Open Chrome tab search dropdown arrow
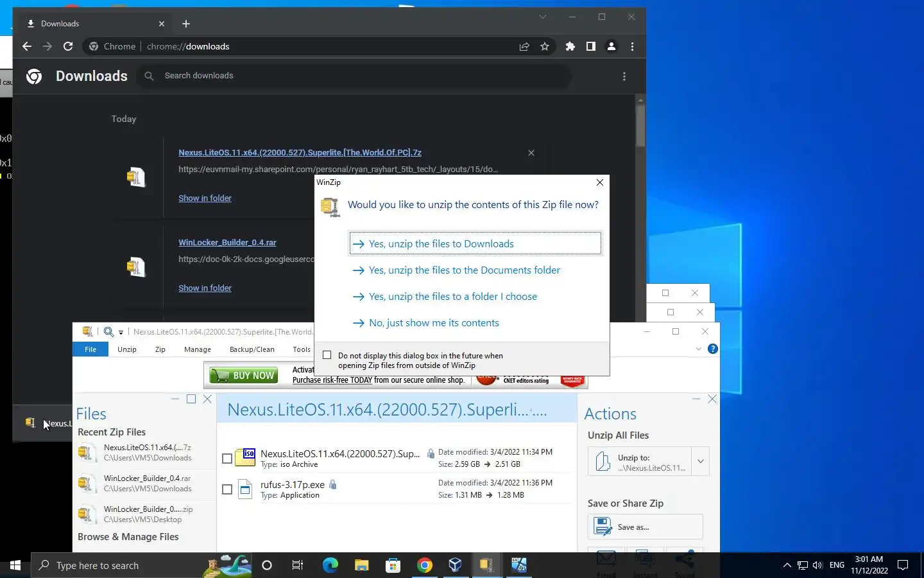924x578 pixels. (543, 17)
